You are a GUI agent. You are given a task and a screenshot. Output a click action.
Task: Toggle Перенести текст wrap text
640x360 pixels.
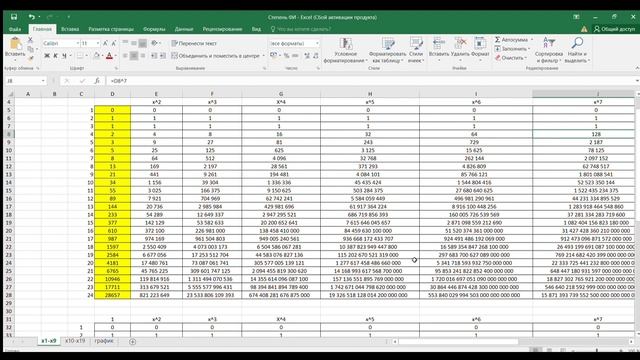194,43
